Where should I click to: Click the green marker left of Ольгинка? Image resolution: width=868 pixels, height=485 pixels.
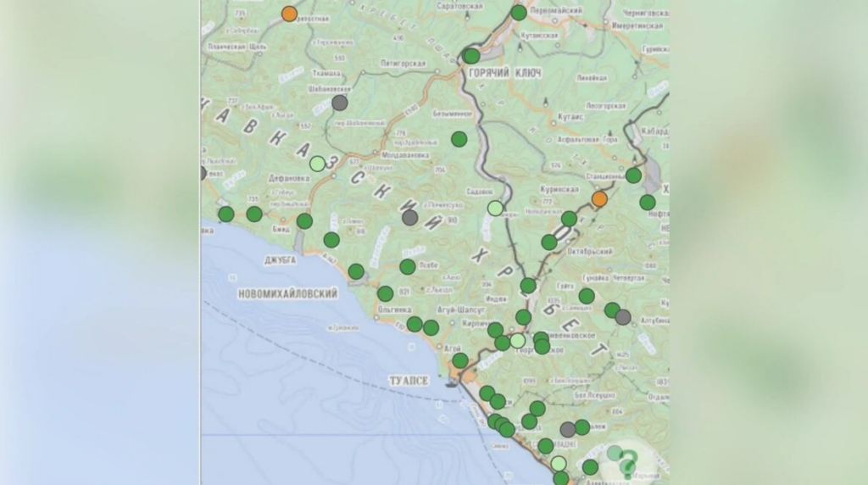[x=386, y=293]
